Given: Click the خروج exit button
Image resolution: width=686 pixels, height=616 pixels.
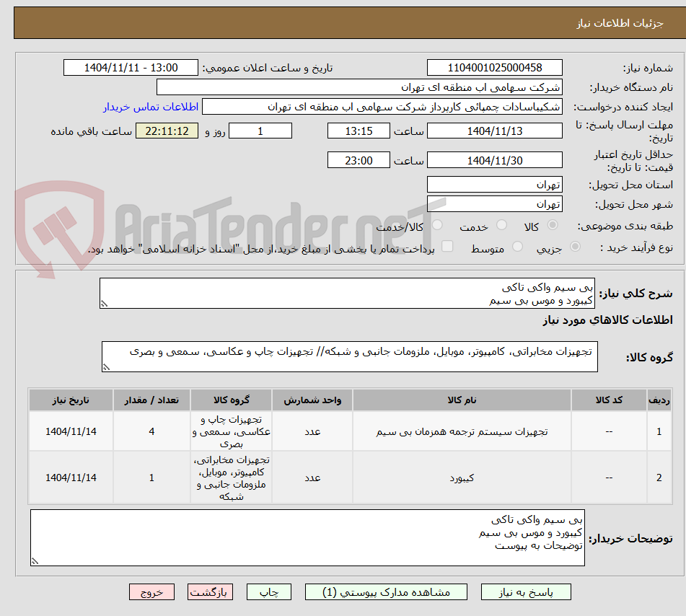Looking at the screenshot, I should click(151, 592).
